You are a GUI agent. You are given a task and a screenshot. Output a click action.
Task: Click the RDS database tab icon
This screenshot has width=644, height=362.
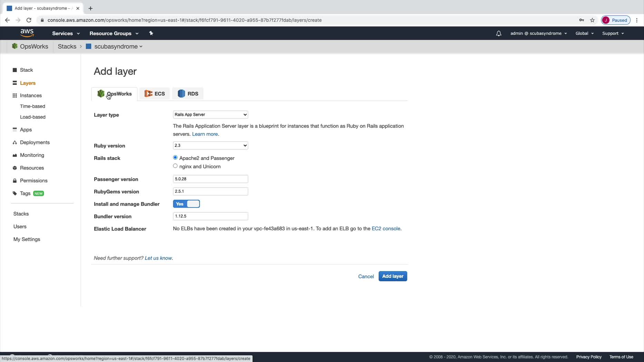coord(181,93)
